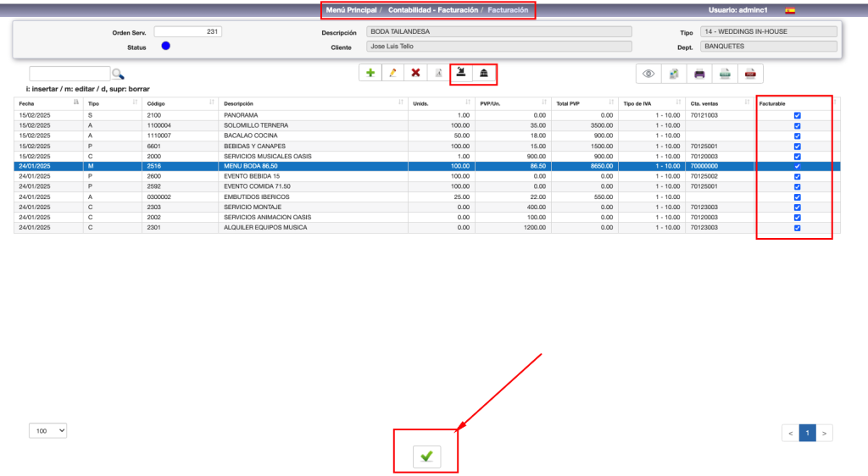Click the green checkmark confirm button
Screen dimensions: 868x476
(x=426, y=457)
